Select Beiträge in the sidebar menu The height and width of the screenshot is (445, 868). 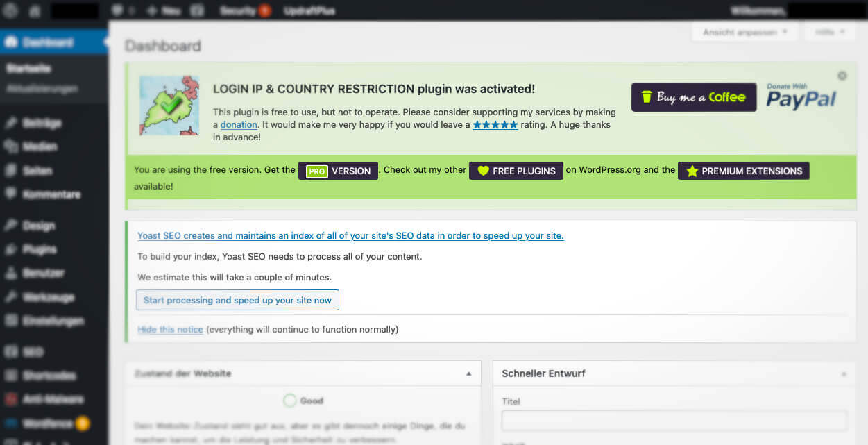pyautogui.click(x=42, y=123)
